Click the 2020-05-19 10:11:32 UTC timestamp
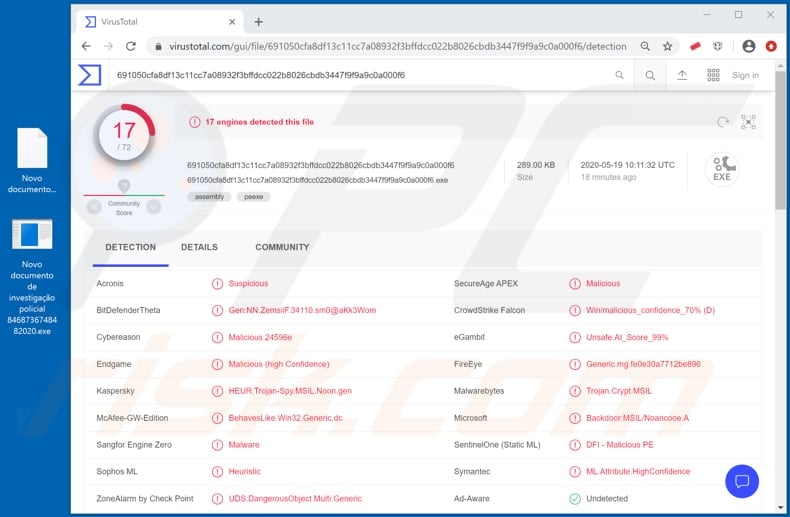 [x=627, y=165]
